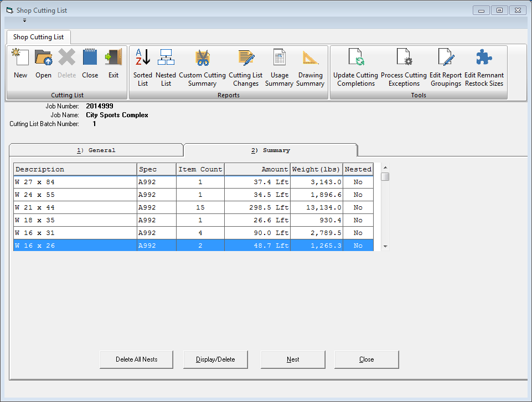Expand quick access toolbar dropdown arrow
The width and height of the screenshot is (532, 402).
[x=24, y=20]
